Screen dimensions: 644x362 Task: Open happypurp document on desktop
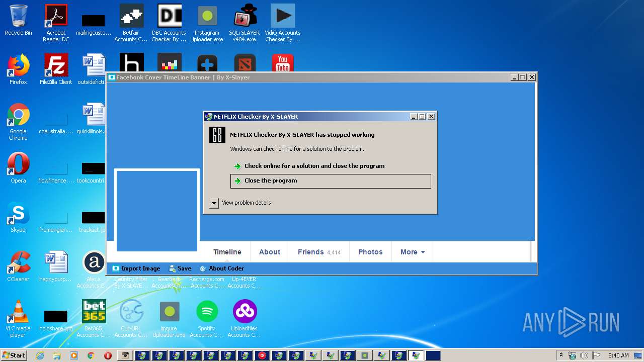56,267
